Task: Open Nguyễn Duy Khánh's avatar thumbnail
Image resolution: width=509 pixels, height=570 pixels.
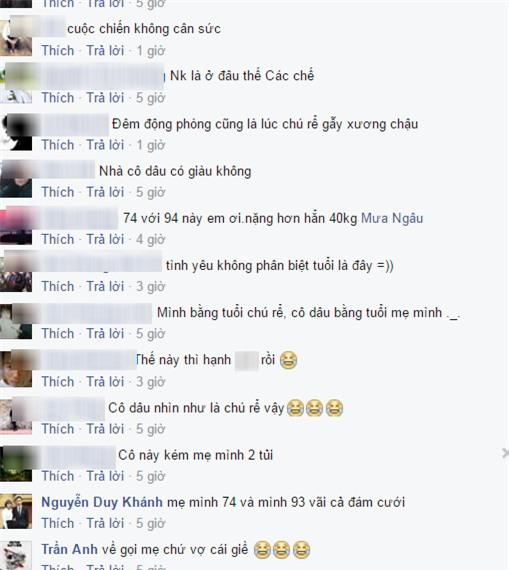Action: tap(16, 511)
